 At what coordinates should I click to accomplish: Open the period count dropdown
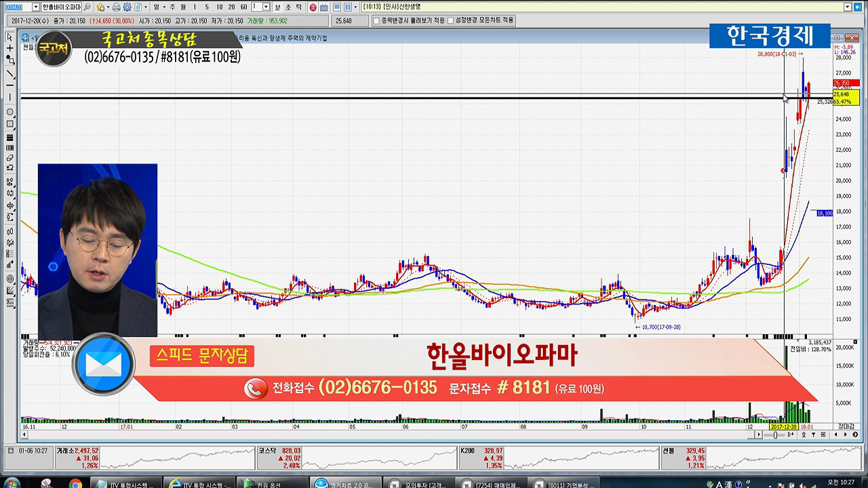(265, 7)
